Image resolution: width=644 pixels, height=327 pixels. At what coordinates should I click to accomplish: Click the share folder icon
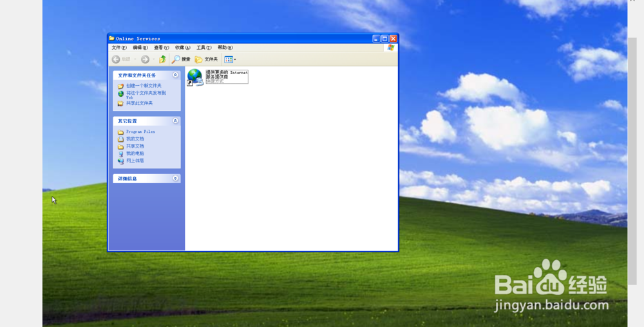pyautogui.click(x=120, y=104)
